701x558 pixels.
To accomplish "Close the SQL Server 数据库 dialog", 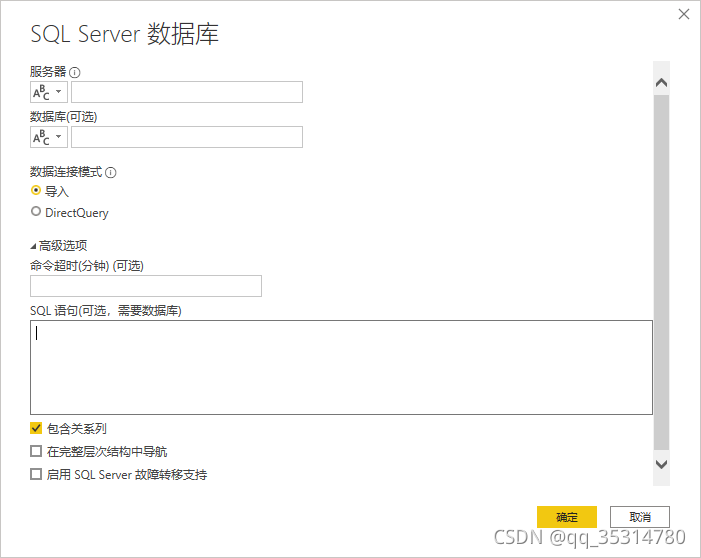I will (x=684, y=14).
